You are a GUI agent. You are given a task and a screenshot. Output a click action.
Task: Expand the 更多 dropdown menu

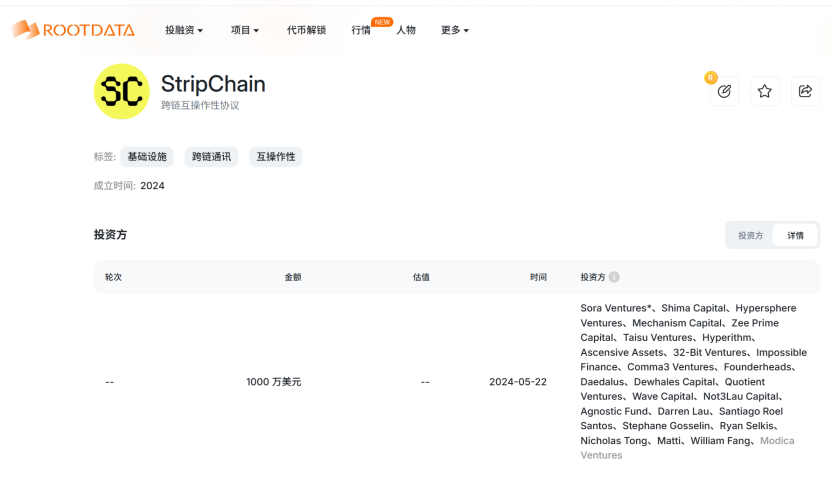(x=455, y=30)
